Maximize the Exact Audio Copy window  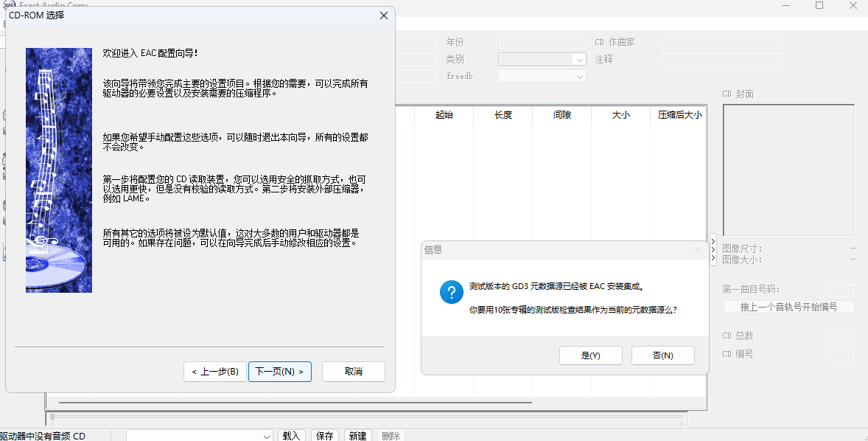819,5
